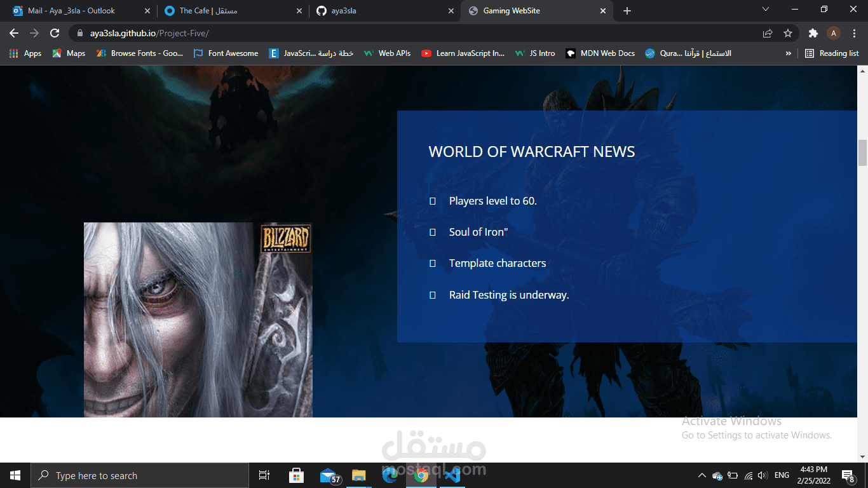Close the Mail Outlook tab

point(147,11)
